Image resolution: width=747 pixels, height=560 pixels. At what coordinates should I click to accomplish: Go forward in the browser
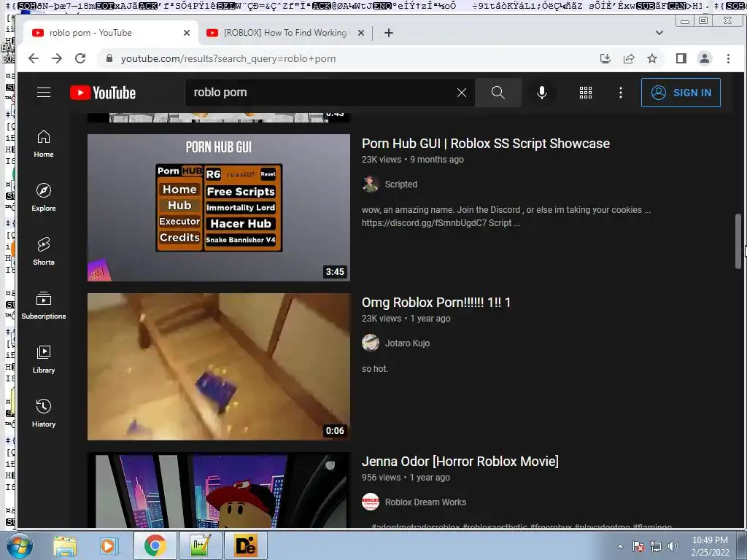(x=57, y=58)
